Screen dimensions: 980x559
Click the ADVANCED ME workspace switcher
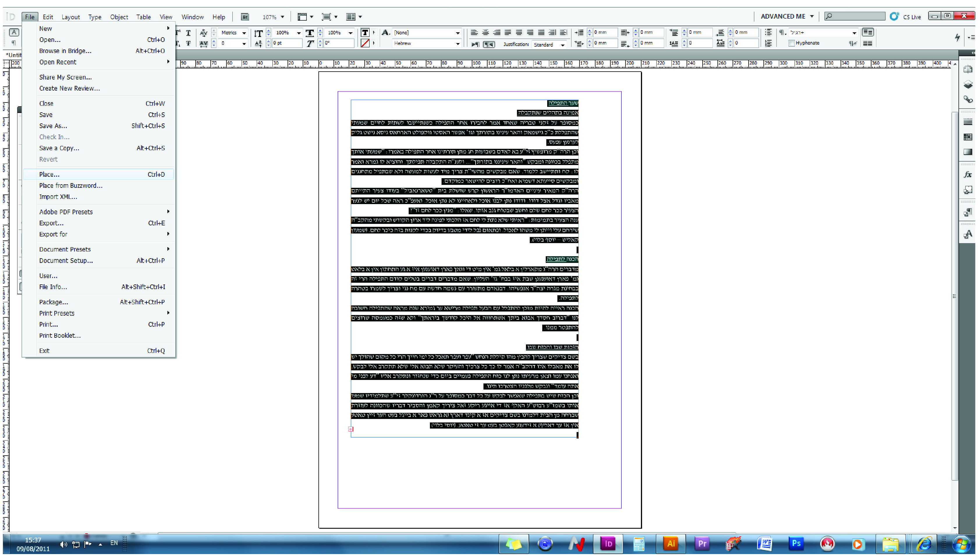click(x=787, y=17)
